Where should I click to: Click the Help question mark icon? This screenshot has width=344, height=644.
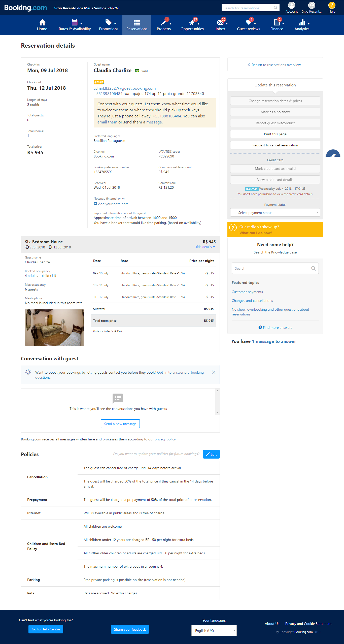(332, 5)
